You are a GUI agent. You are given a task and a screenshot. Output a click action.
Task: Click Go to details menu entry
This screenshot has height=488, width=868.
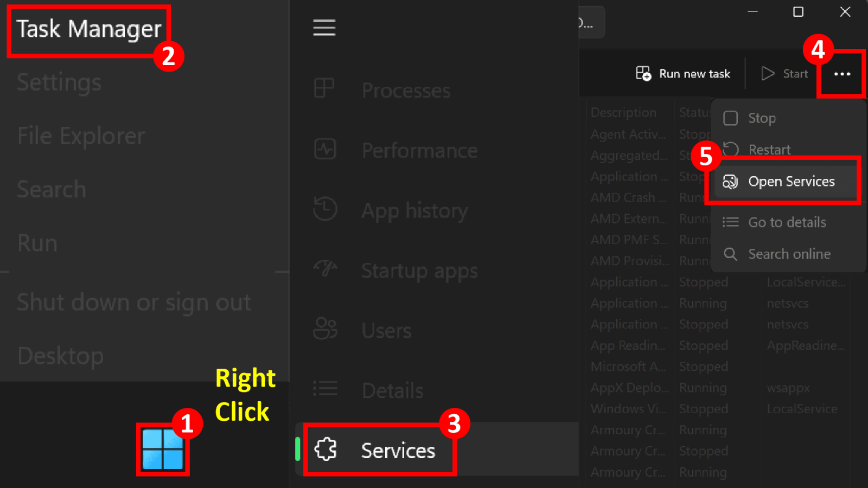787,222
